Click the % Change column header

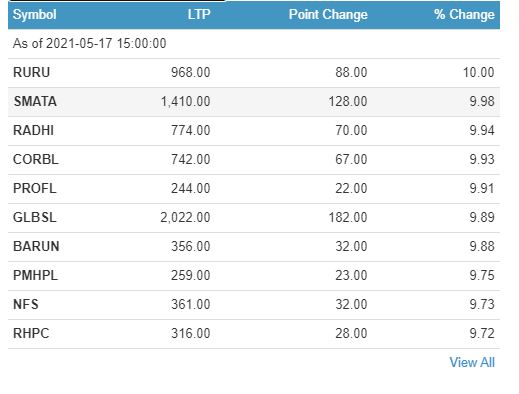464,15
